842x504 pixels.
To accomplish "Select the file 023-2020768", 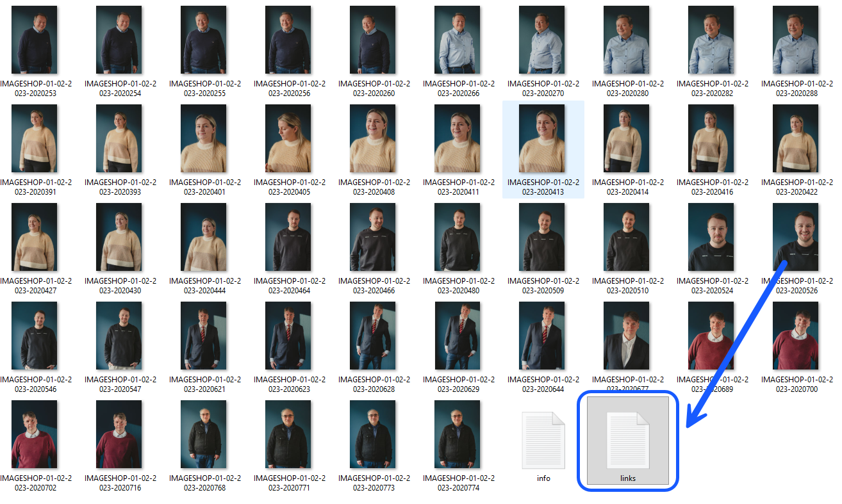I will coord(204,435).
